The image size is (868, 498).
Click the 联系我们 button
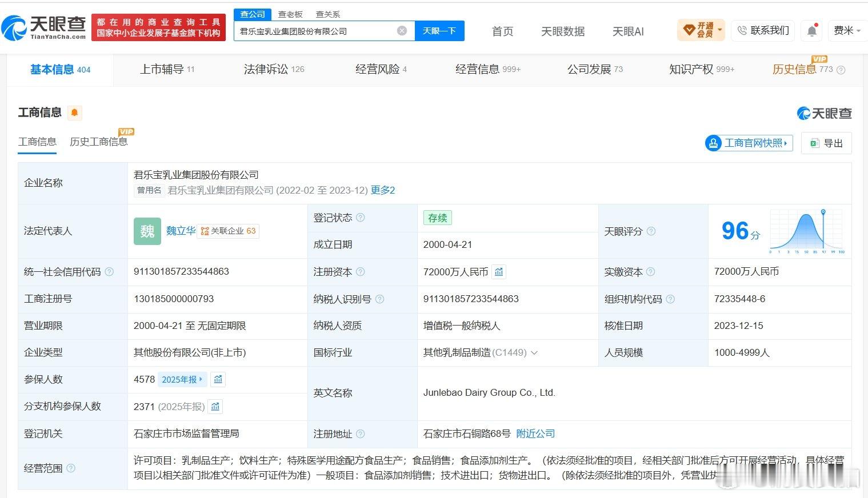tap(764, 30)
